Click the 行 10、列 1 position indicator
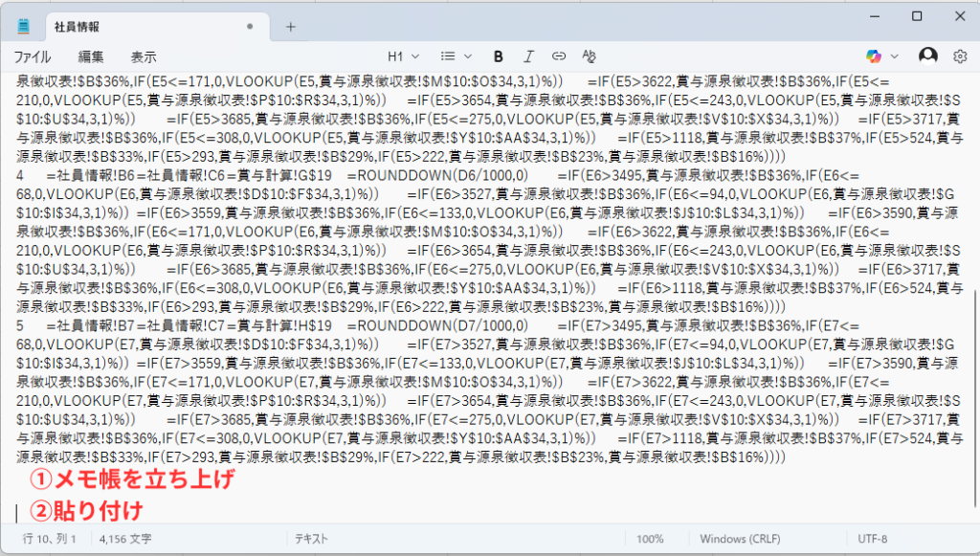Screen dimensions: 980x556 click(x=50, y=540)
